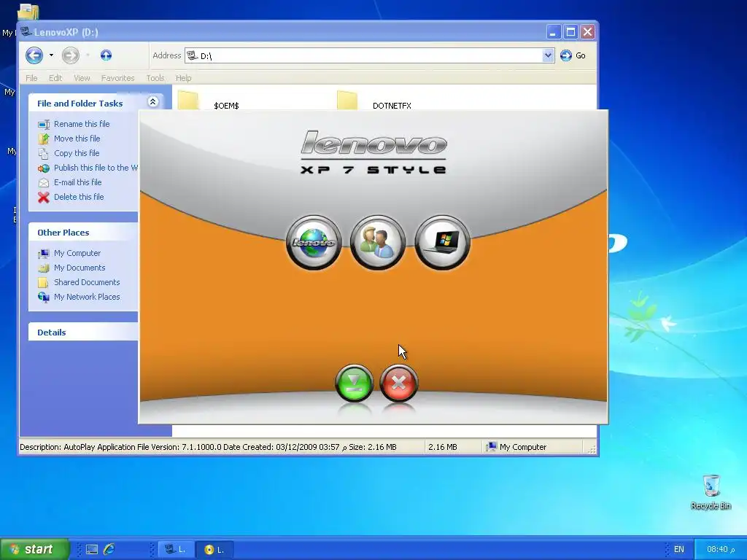This screenshot has width=747, height=560.
Task: Click the green install arrow button
Action: (x=355, y=383)
